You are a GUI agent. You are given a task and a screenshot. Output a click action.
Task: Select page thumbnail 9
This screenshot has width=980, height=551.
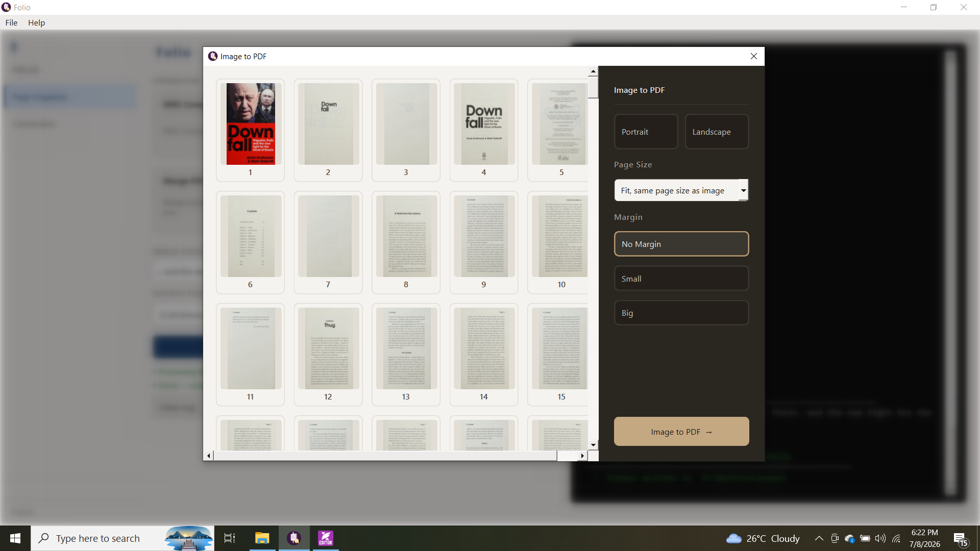point(484,242)
